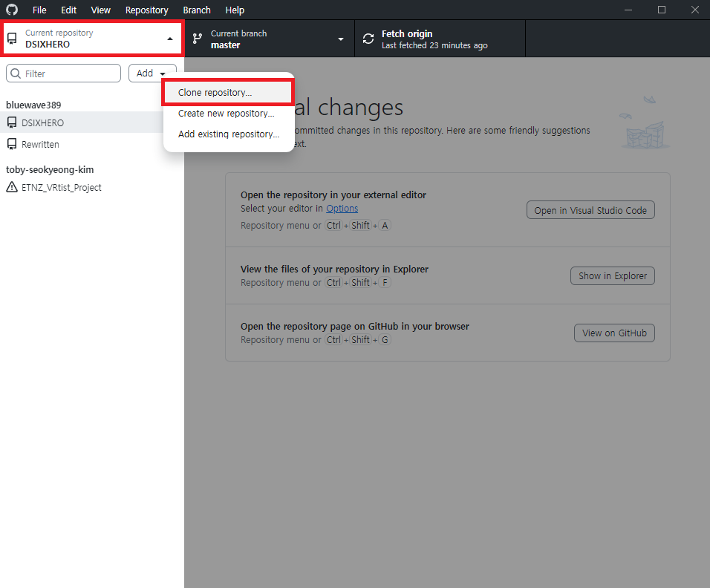710x588 pixels.
Task: Click the Filter repositories input field
Action: click(63, 73)
